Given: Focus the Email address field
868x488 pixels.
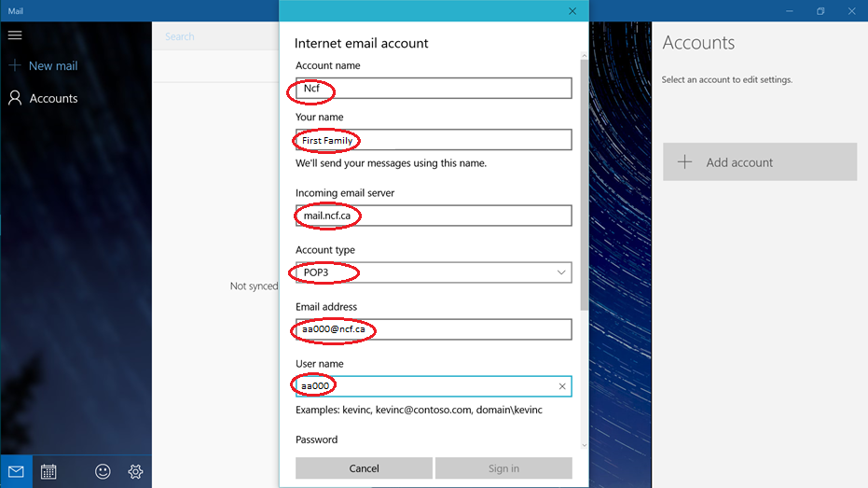Looking at the screenshot, I should click(x=434, y=329).
